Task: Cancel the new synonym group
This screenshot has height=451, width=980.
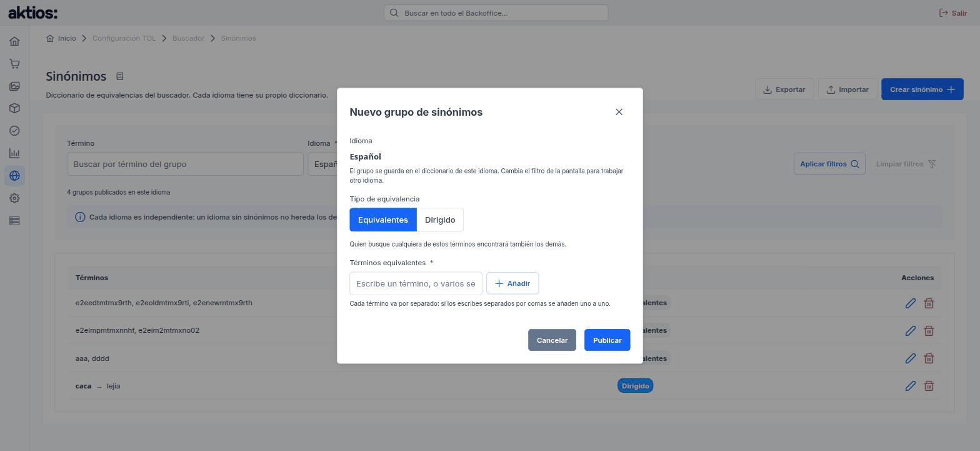Action: point(552,340)
